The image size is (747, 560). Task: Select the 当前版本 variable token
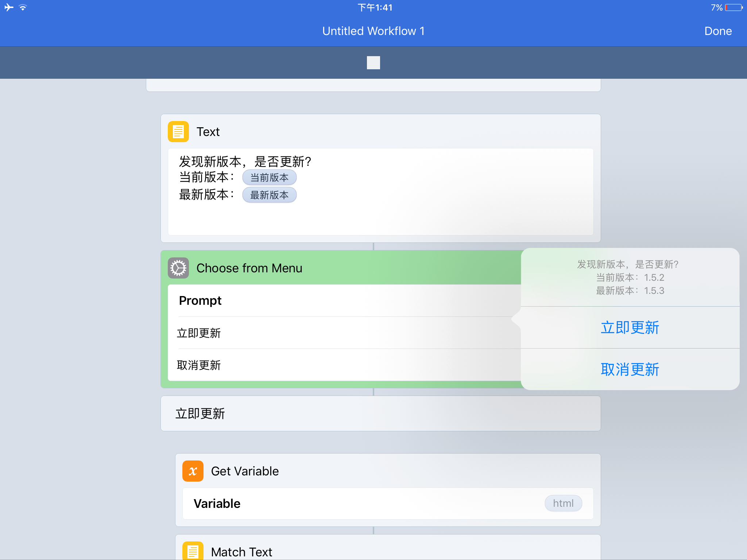coord(269,178)
